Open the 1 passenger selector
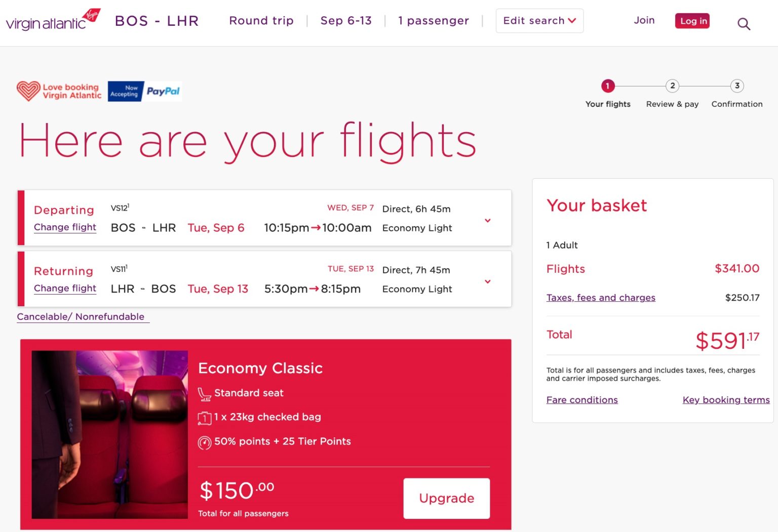 coord(434,21)
